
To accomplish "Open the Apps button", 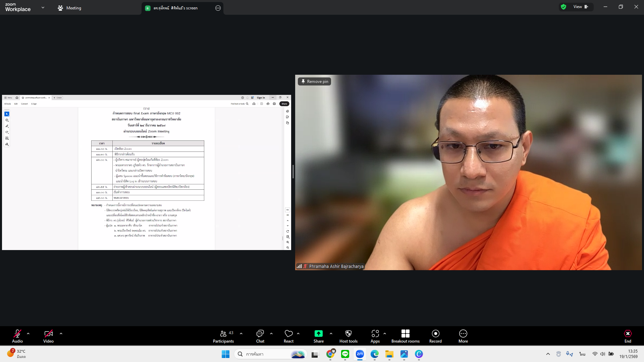I will point(375,336).
